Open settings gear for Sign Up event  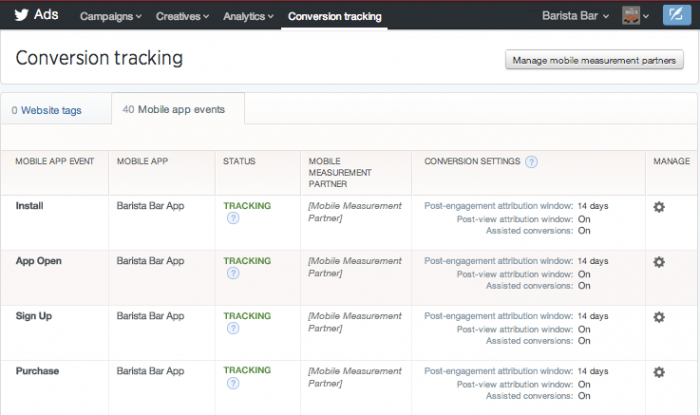[x=658, y=317]
